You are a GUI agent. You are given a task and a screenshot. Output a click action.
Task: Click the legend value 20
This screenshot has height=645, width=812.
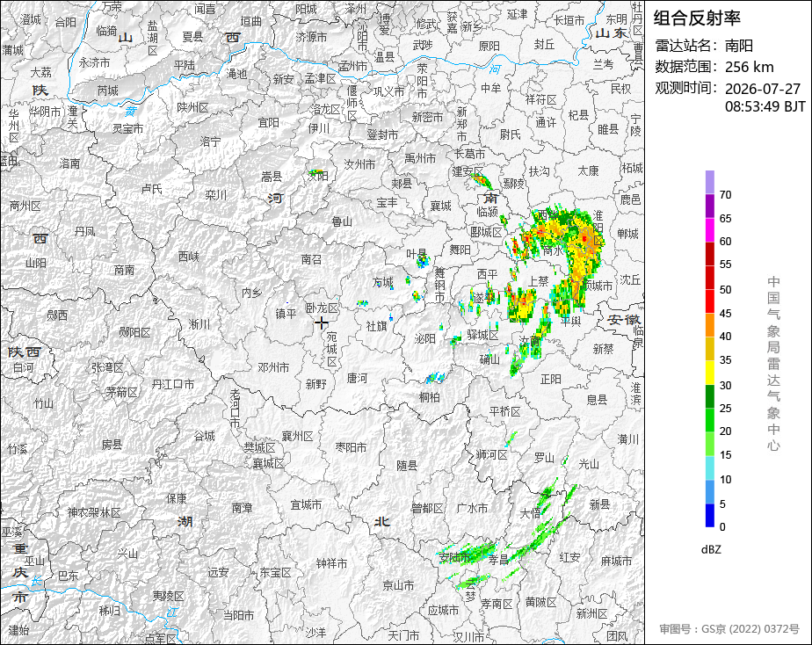point(726,431)
